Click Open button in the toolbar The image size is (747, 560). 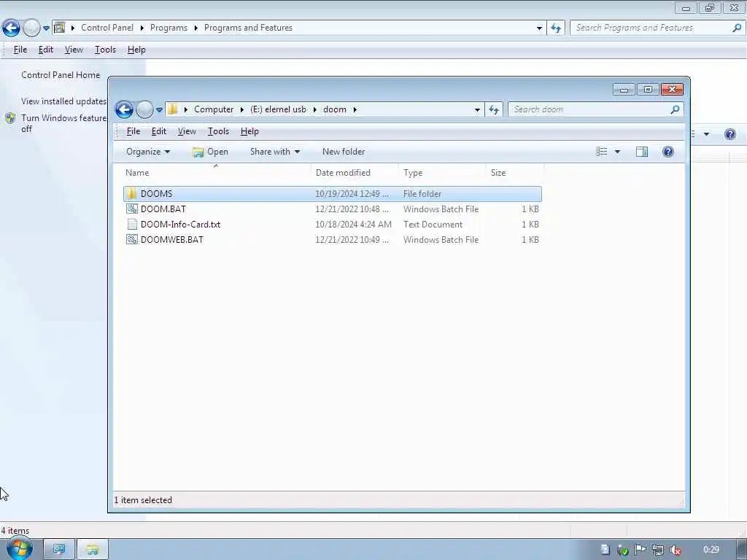[x=210, y=152]
